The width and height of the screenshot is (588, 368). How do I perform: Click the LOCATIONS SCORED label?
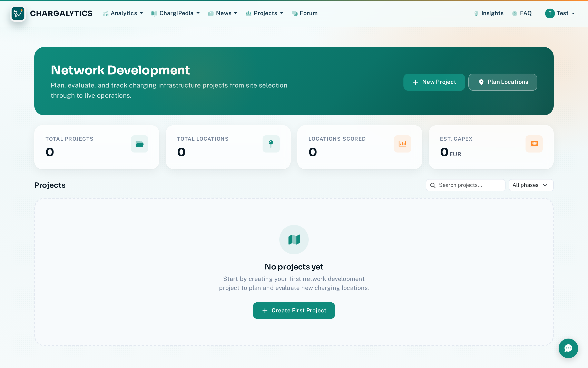(337, 139)
